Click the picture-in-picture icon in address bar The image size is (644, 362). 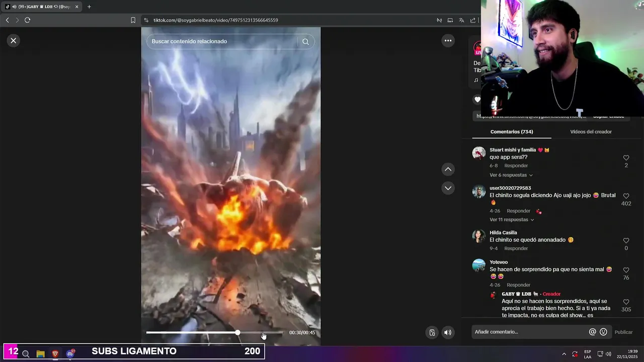pyautogui.click(x=450, y=20)
